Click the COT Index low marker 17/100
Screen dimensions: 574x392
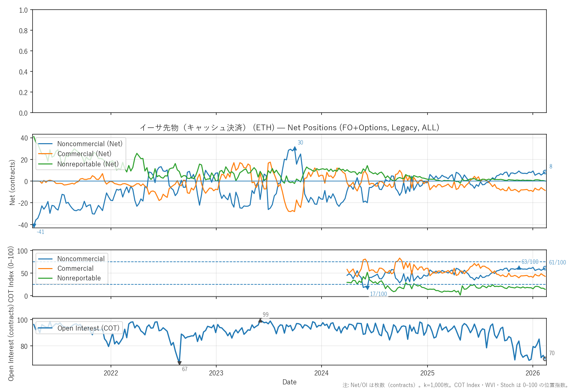(x=367, y=288)
